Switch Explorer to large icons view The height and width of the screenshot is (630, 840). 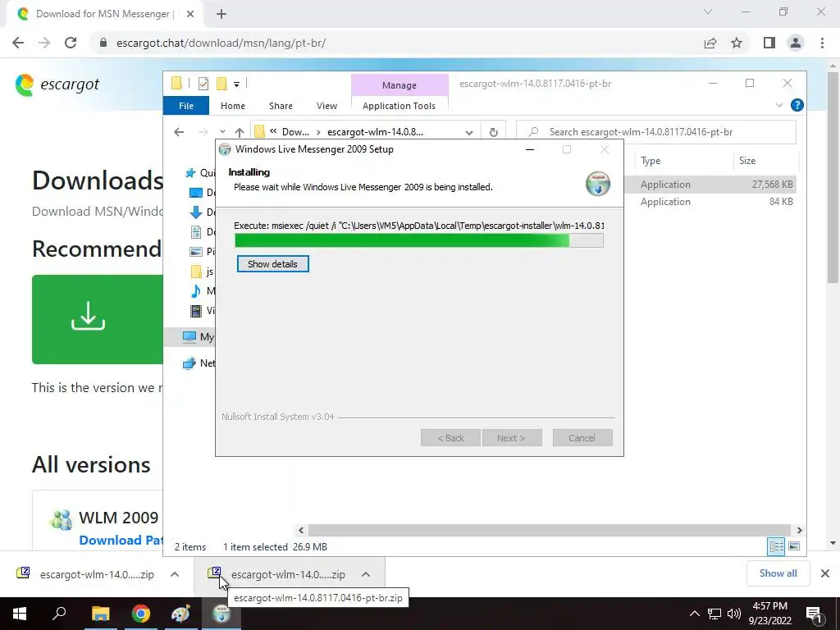[794, 546]
